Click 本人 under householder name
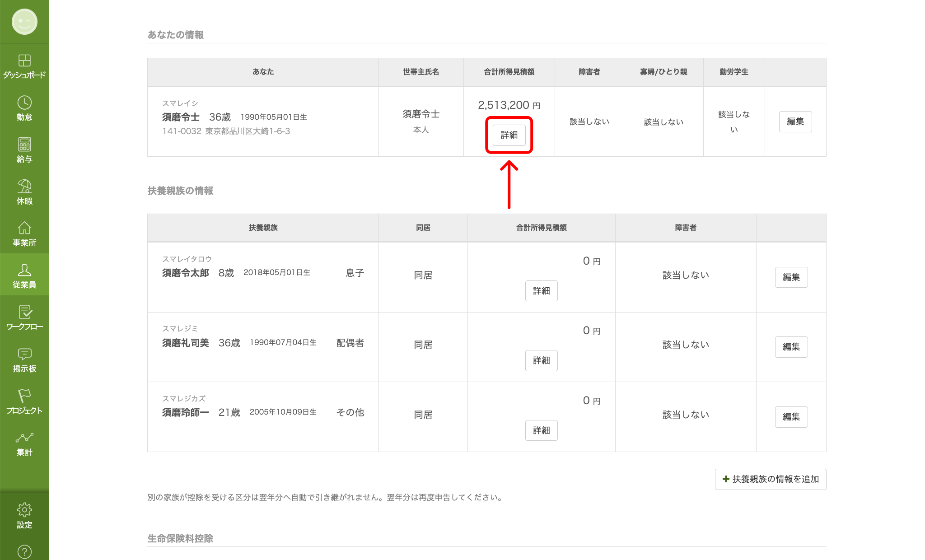 tap(421, 130)
